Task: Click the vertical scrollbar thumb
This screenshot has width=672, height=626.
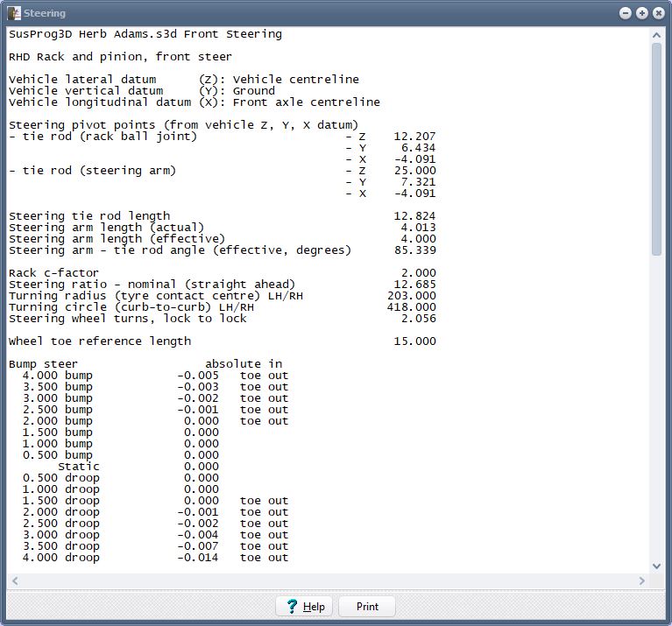Action: click(657, 149)
